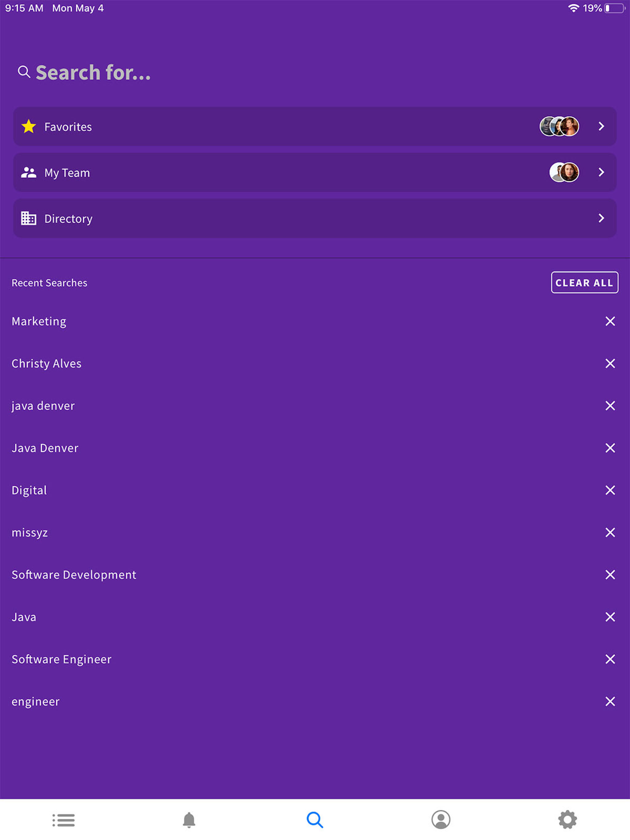Select the Software Development recent search
Viewport: 630px width, 840px height.
point(74,575)
